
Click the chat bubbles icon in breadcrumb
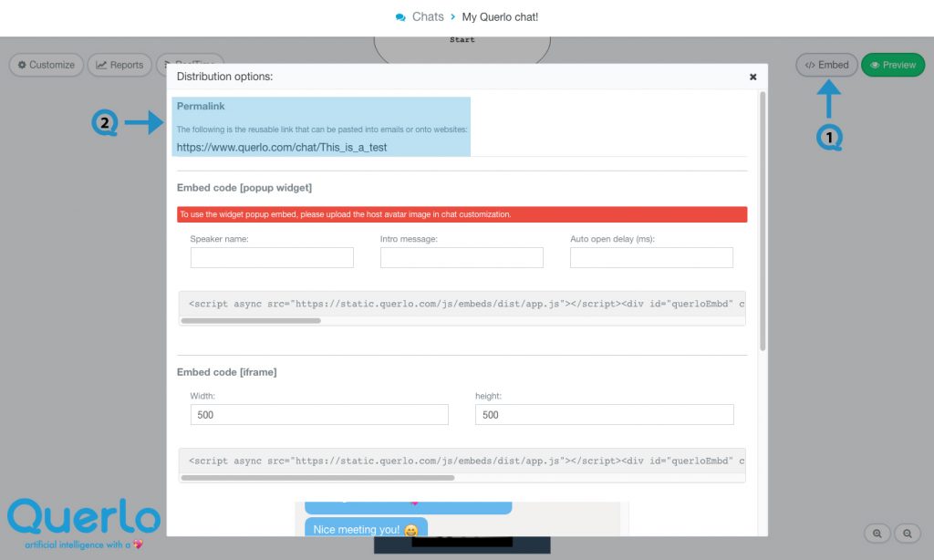coord(400,17)
